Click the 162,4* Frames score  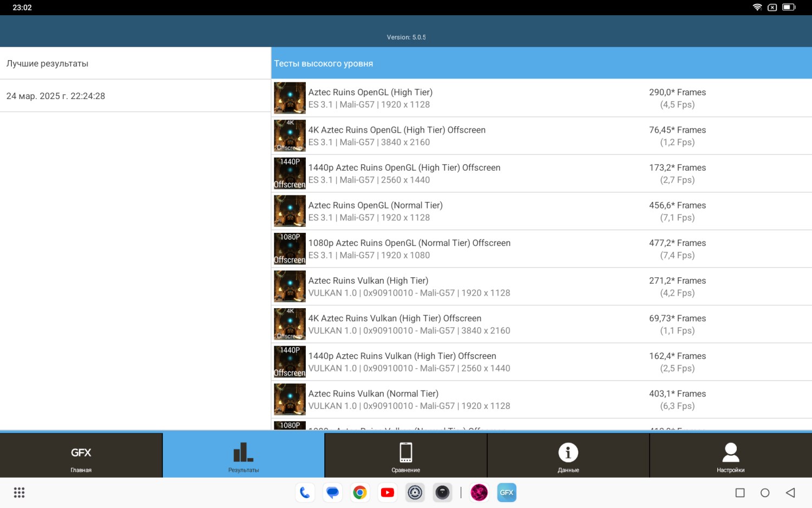pyautogui.click(x=677, y=356)
